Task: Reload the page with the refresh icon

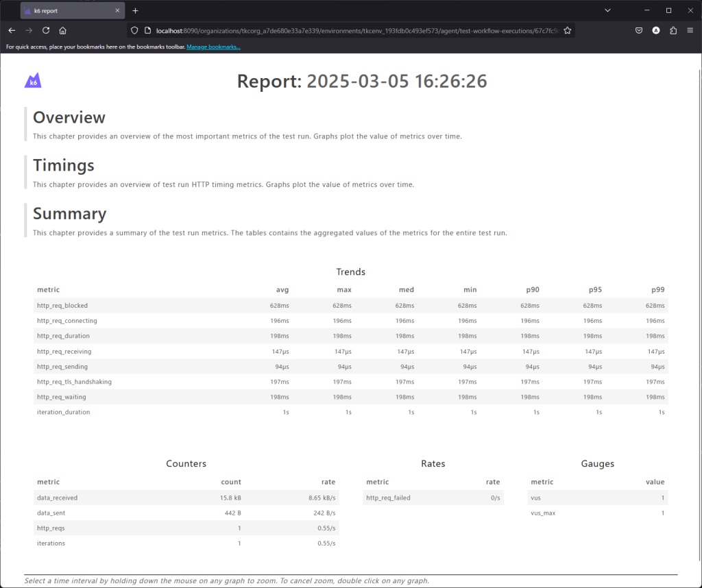Action: point(46,30)
